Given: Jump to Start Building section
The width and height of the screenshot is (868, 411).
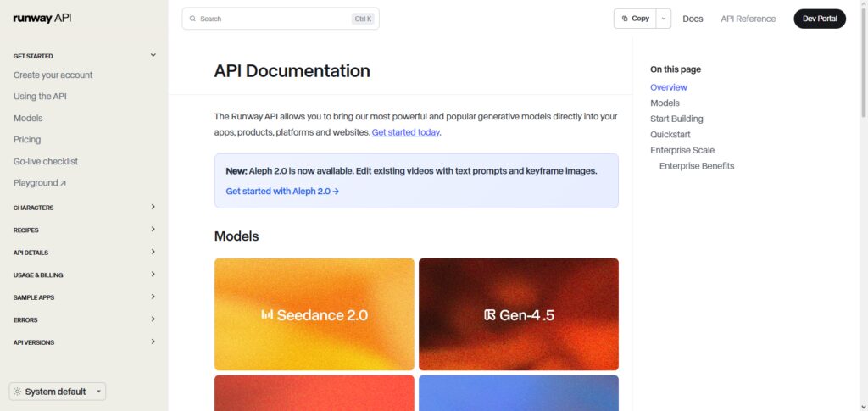Looking at the screenshot, I should [x=676, y=119].
